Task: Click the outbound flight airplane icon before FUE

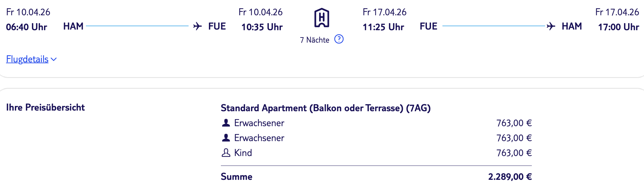Action: point(197,26)
